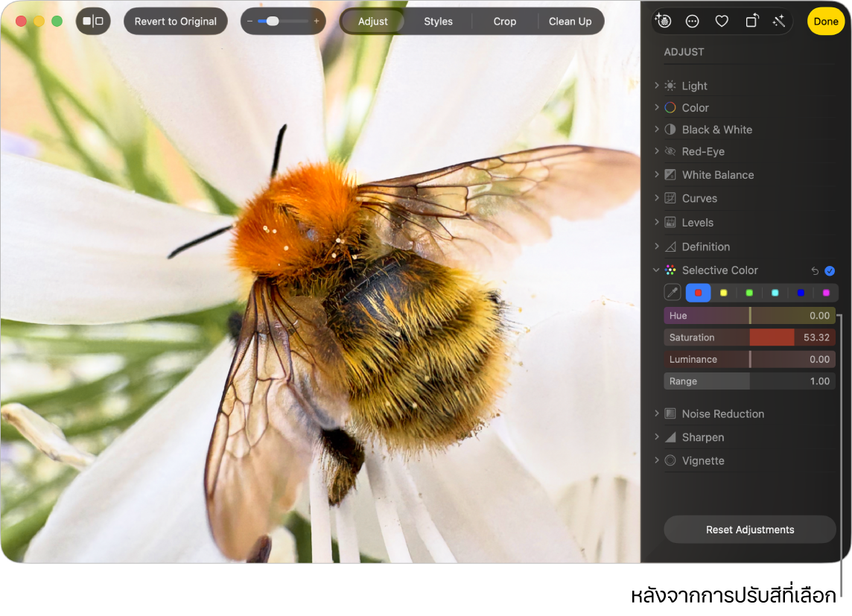Image resolution: width=852 pixels, height=616 pixels.
Task: Rotate the photo counterclockwise
Action: pos(750,21)
